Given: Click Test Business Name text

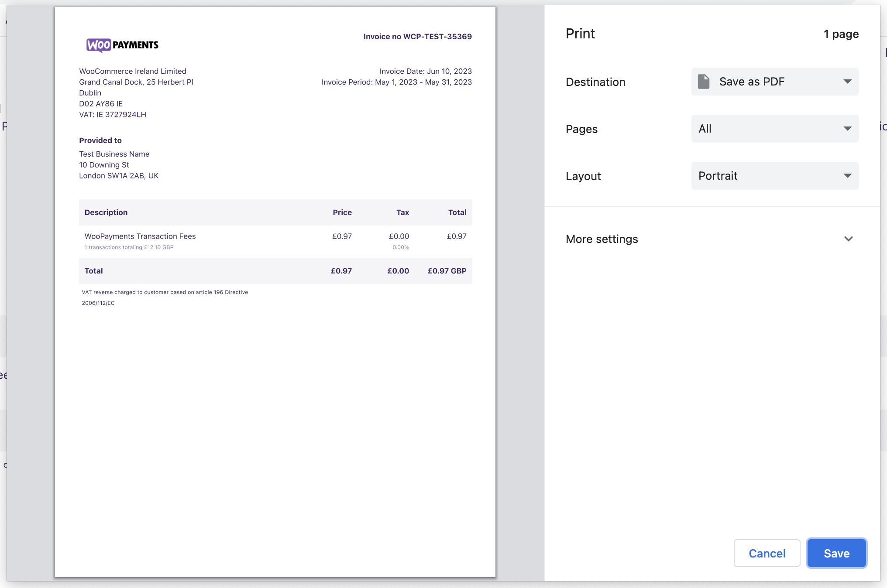Looking at the screenshot, I should pos(114,154).
